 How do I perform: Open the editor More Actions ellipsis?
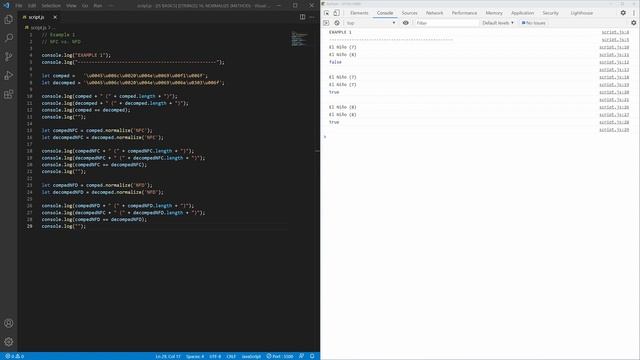pyautogui.click(x=312, y=17)
